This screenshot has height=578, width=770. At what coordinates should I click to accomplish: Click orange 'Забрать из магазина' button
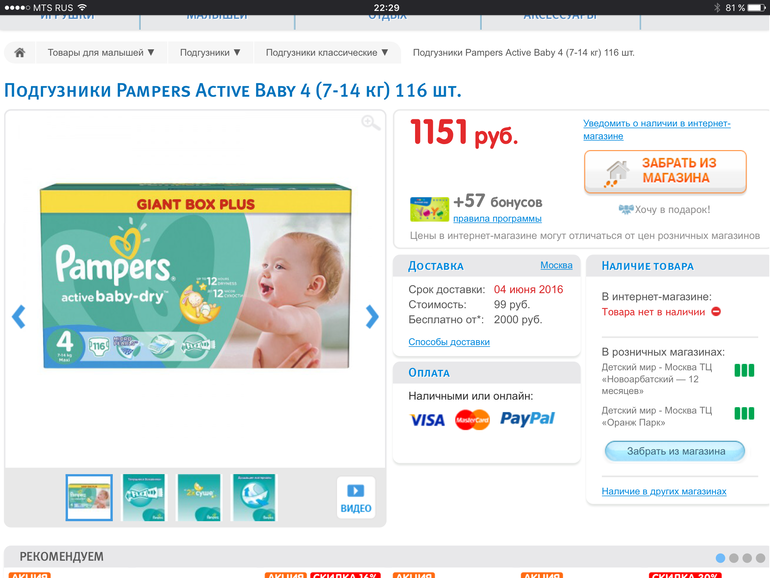665,171
